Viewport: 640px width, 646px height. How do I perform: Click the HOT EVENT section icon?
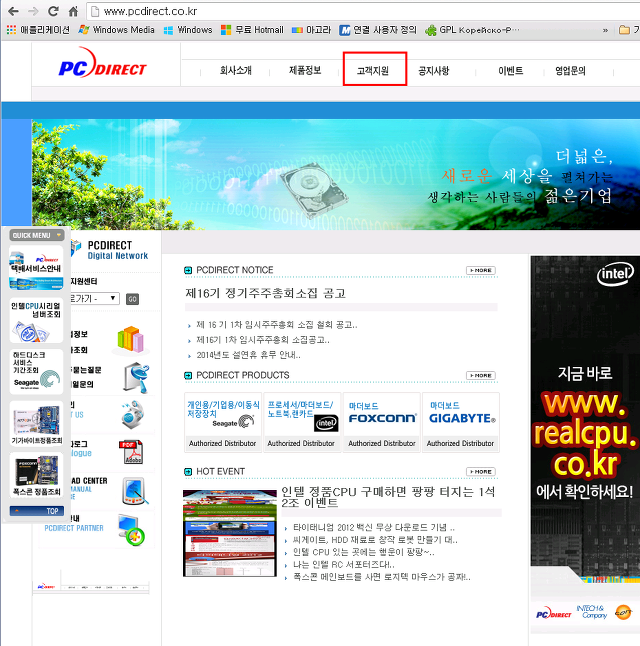coord(188,472)
